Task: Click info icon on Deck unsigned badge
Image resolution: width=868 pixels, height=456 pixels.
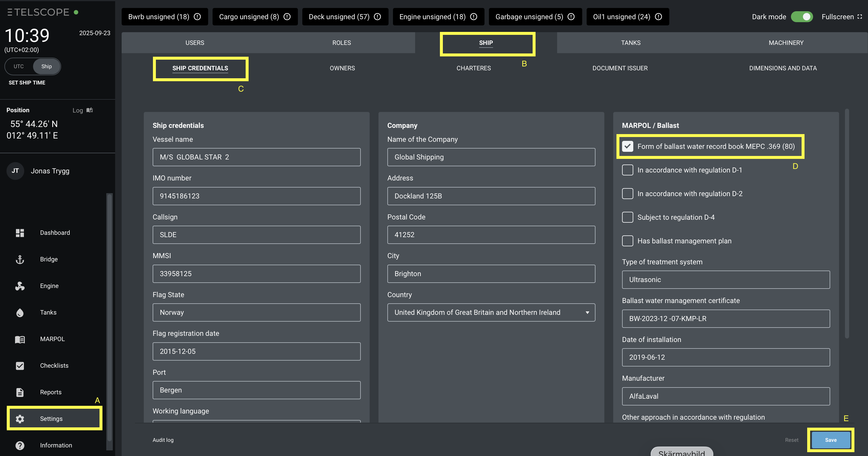Action: pos(377,17)
